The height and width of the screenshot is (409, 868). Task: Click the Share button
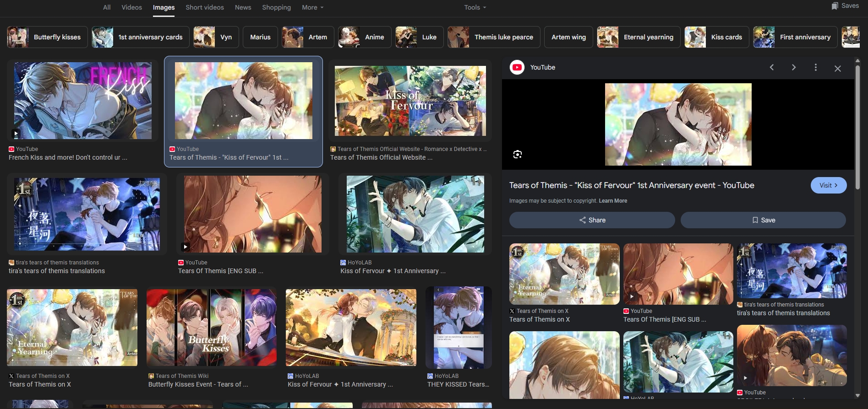pyautogui.click(x=592, y=220)
